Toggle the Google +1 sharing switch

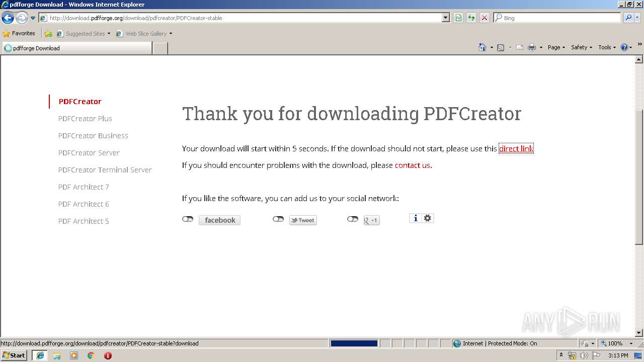pyautogui.click(x=353, y=219)
